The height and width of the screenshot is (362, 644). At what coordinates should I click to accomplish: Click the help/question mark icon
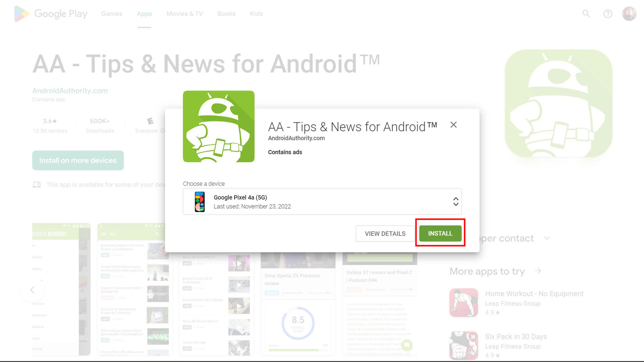click(x=608, y=14)
